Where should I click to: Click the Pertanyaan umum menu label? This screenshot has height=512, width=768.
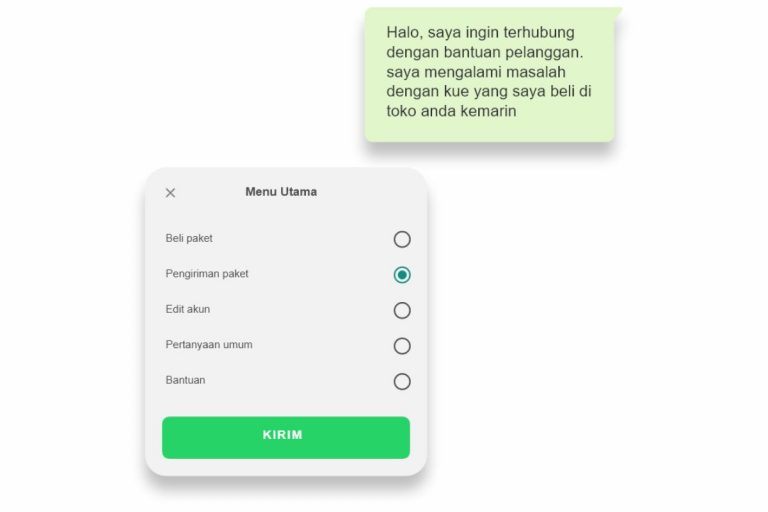point(209,345)
